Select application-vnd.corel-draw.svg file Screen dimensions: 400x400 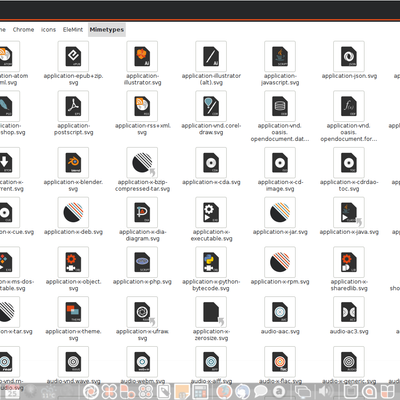pos(211,106)
